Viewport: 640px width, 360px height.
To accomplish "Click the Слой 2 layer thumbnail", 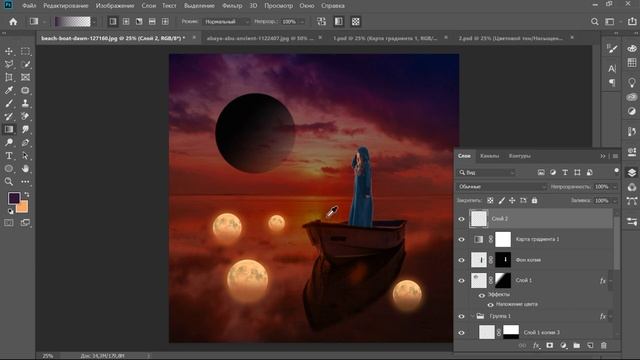I will coord(478,219).
